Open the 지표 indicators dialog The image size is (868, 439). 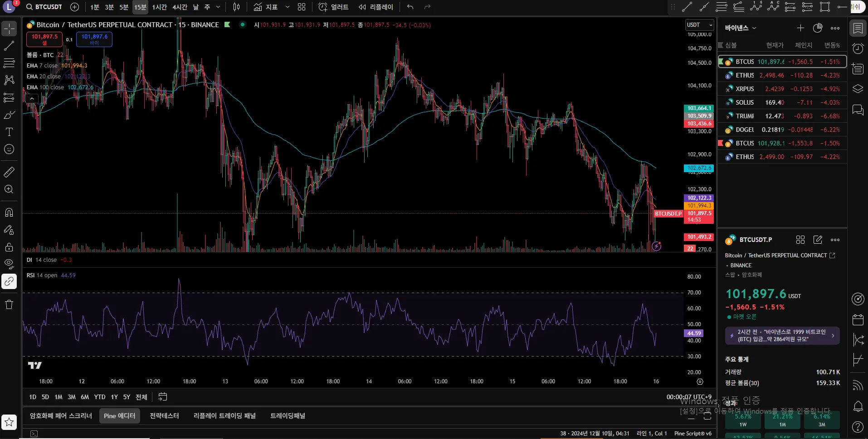pos(266,7)
